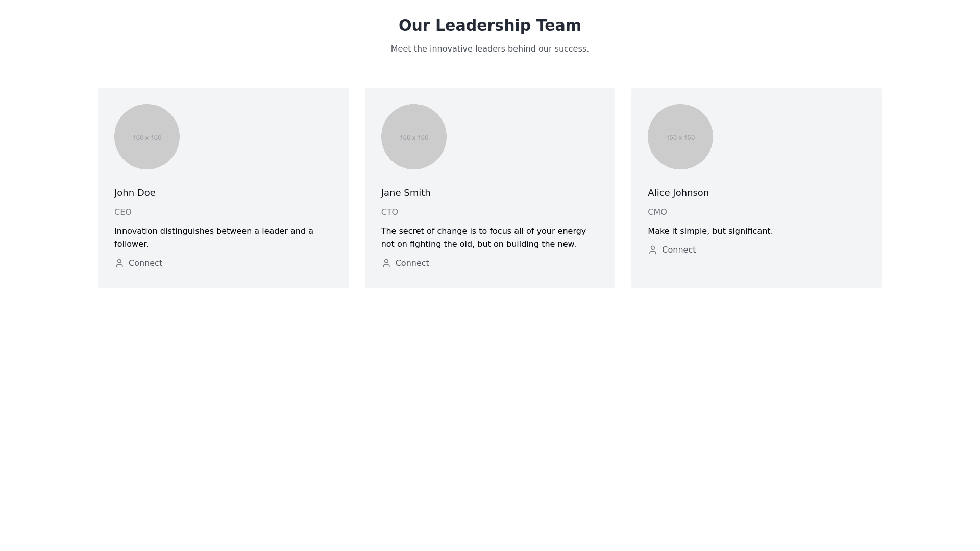Click the Connect text under Alice Johnson's quote
This screenshot has height=551, width=980.
679,250
